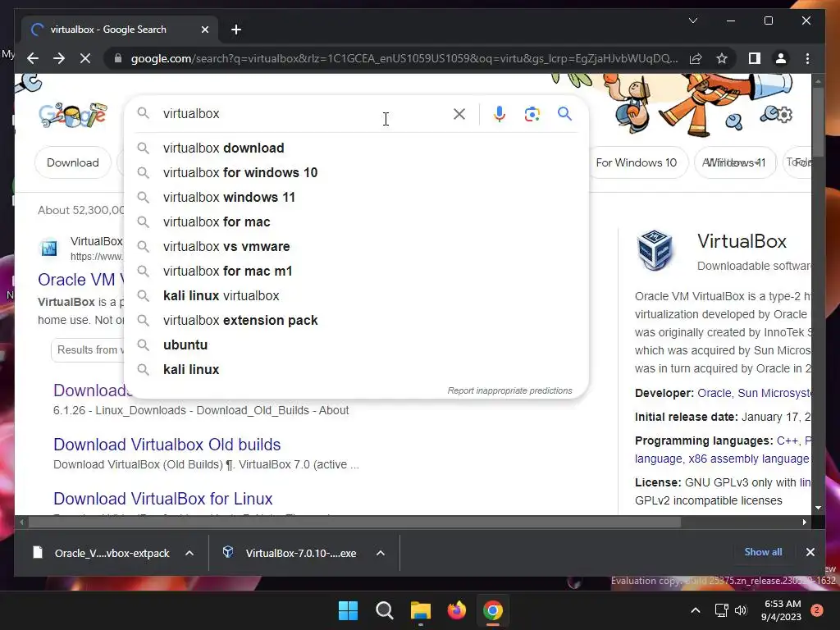Show hidden system tray icons
Image resolution: width=840 pixels, height=630 pixels.
696,610
